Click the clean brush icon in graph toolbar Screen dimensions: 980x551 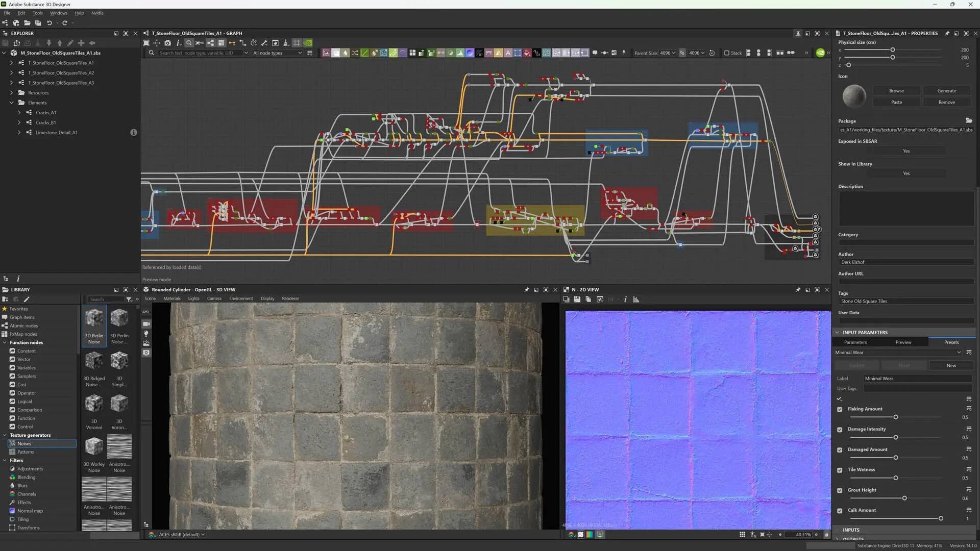[x=286, y=43]
